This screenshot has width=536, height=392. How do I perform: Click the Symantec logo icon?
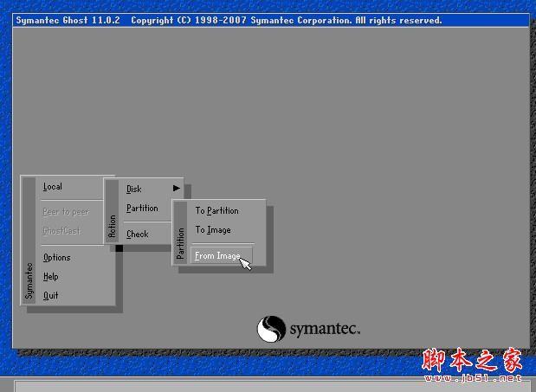pyautogui.click(x=271, y=329)
